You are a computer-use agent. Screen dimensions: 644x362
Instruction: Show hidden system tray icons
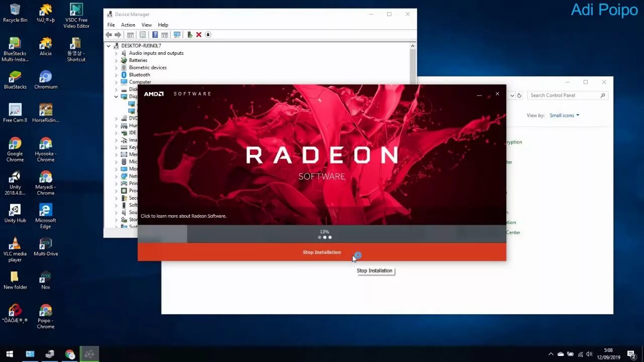(551, 354)
